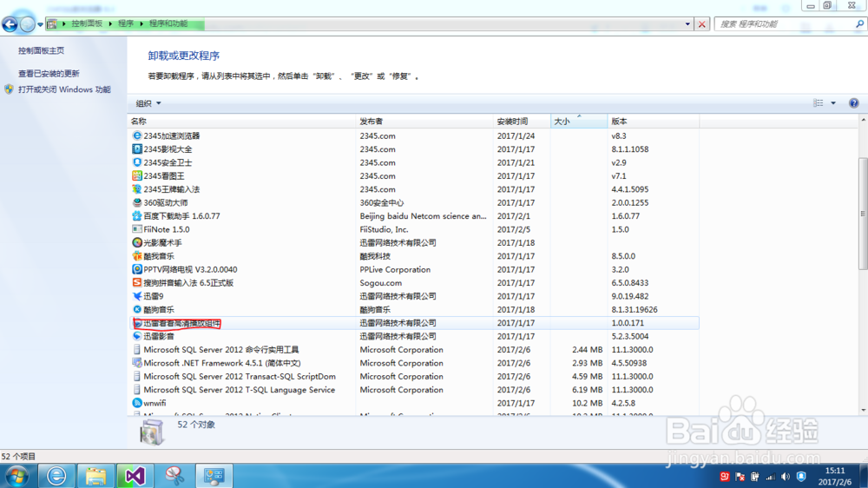Select SQL Server 2012 T-SQL Language Service
Viewport: 868px width, 488px height.
(x=240, y=389)
